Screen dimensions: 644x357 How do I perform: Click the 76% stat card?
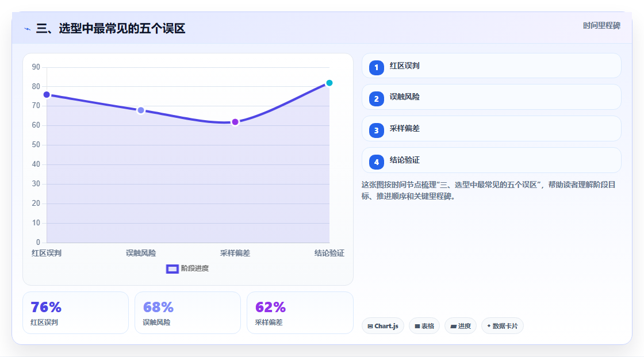(75, 313)
